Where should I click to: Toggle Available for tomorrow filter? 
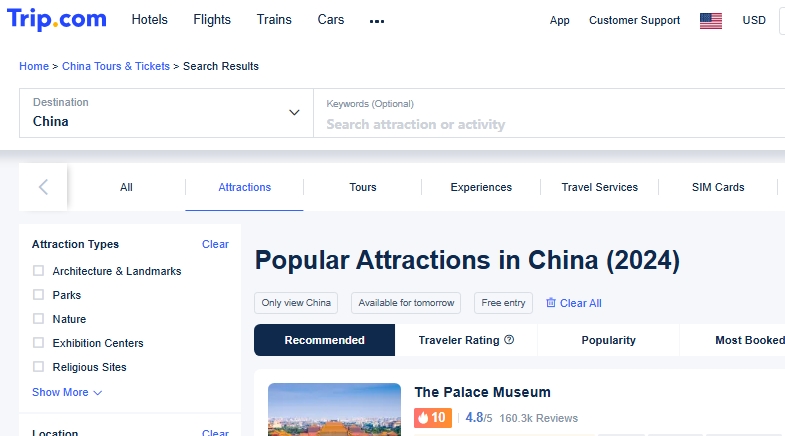point(406,303)
